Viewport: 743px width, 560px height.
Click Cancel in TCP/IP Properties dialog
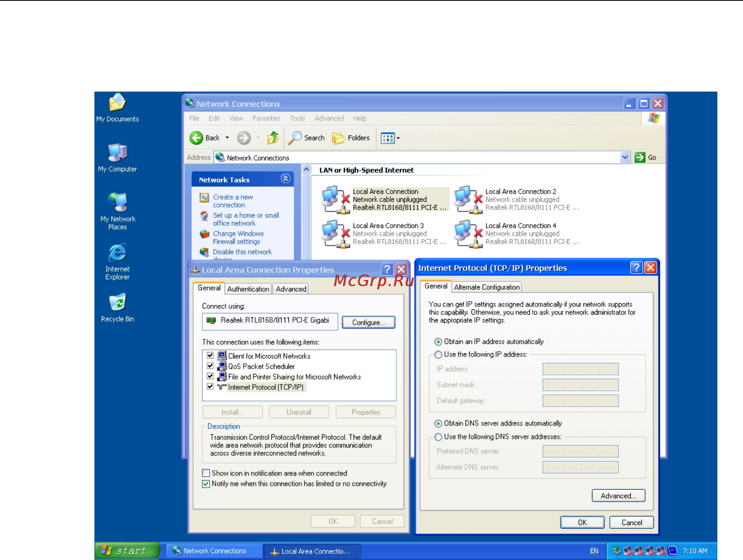[632, 523]
